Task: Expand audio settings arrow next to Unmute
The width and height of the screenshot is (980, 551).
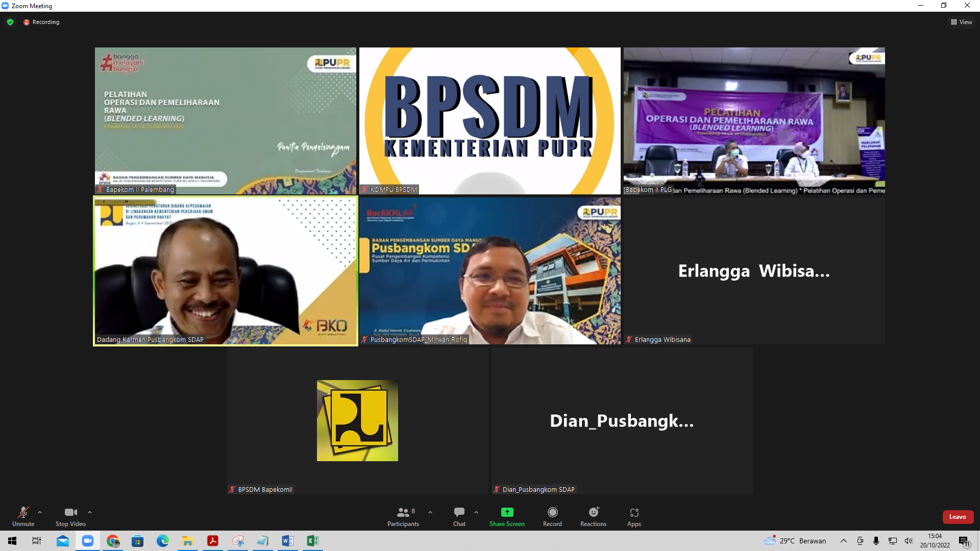Action: (x=40, y=512)
